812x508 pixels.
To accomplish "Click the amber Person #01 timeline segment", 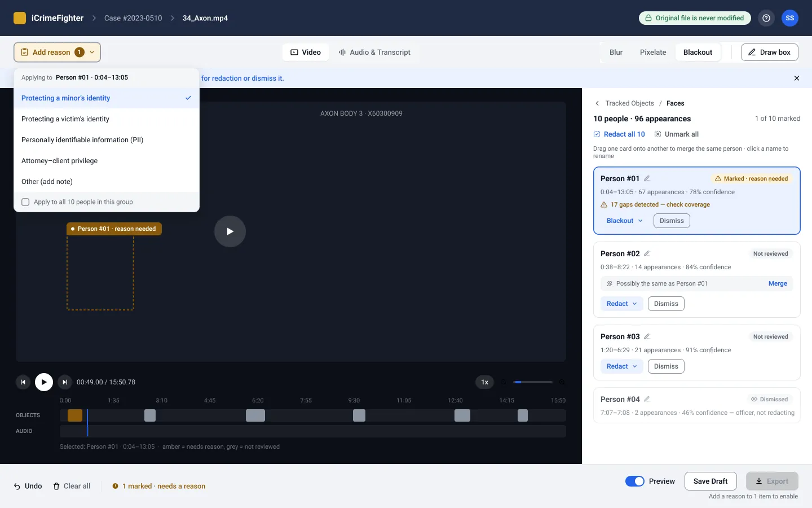I will tap(75, 415).
